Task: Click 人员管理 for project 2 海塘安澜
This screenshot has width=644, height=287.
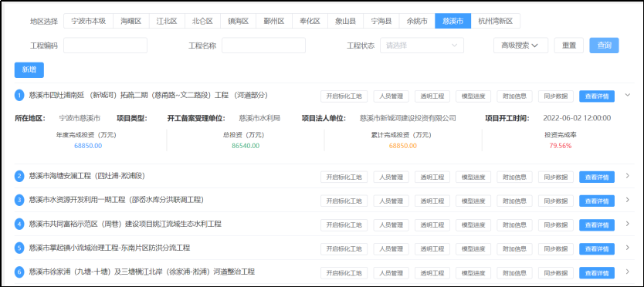Action: click(x=391, y=177)
